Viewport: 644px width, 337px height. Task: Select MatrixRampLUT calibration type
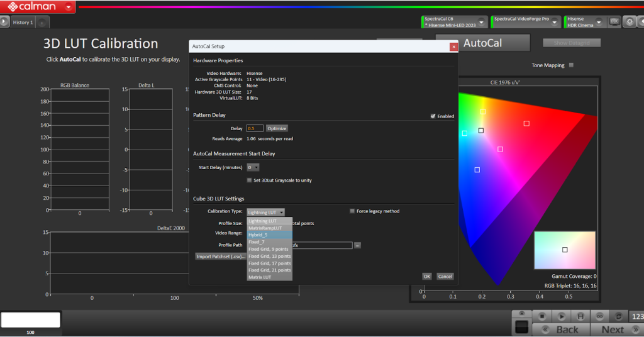(269, 228)
